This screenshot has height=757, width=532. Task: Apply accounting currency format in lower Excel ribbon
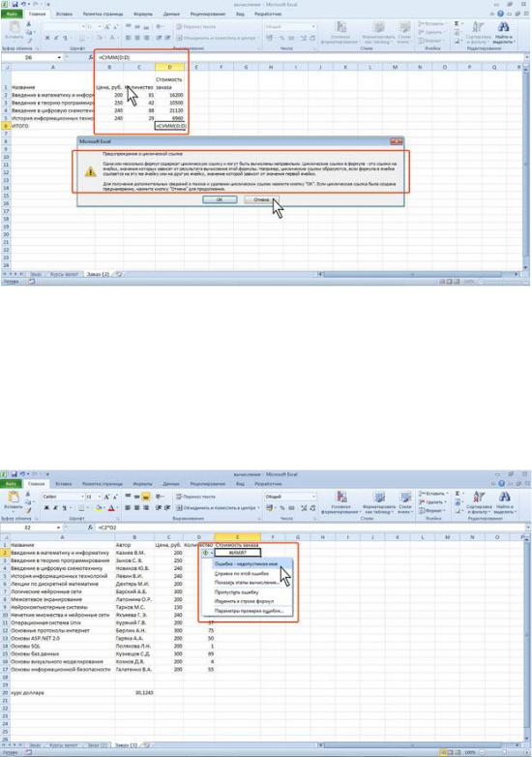[271, 508]
